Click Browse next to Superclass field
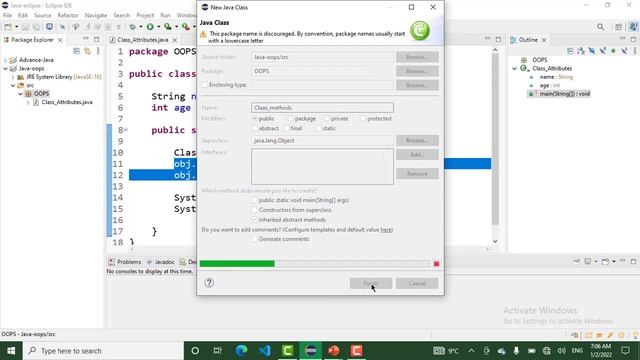 (x=417, y=140)
